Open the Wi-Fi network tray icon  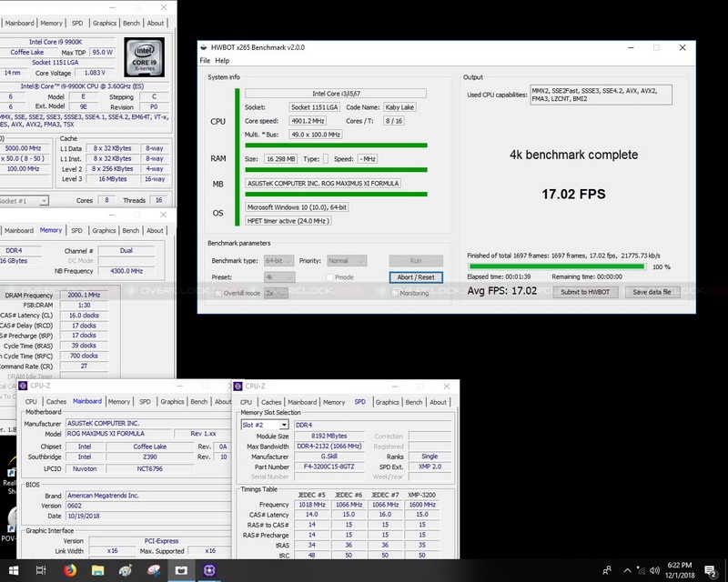click(x=641, y=570)
